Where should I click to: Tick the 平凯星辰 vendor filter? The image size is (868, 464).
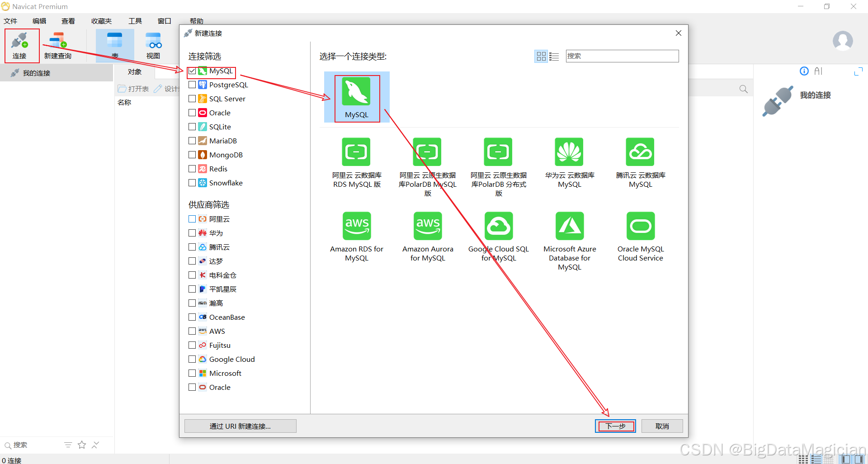(193, 289)
